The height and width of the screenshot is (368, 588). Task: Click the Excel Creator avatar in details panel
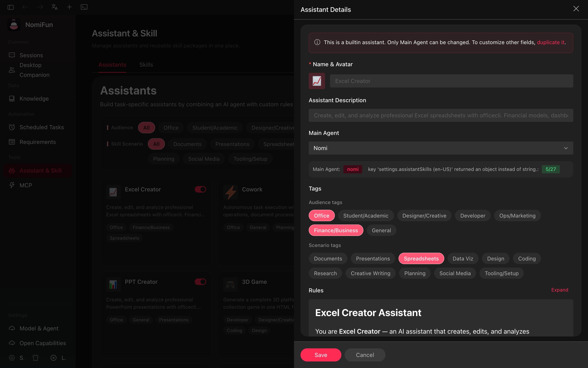click(x=317, y=81)
